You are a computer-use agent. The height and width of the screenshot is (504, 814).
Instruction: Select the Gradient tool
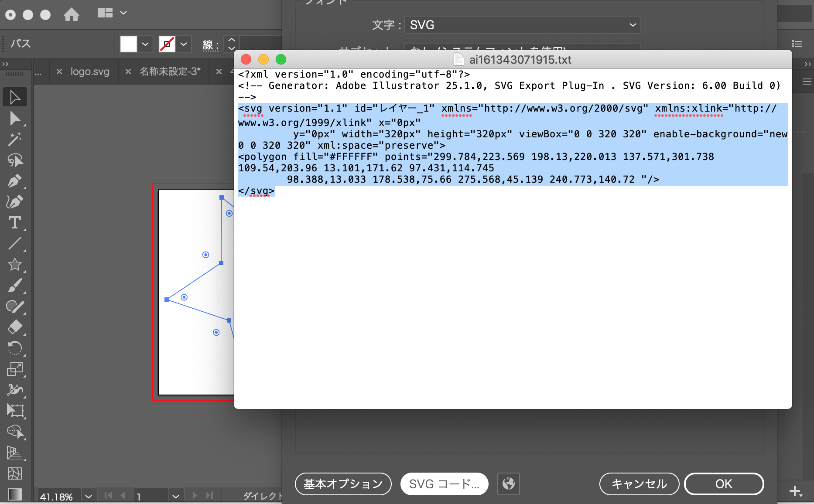(x=15, y=494)
